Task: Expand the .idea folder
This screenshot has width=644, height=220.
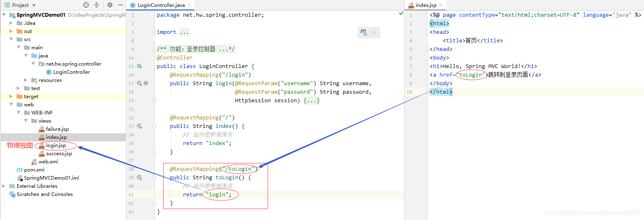Action: (x=11, y=23)
